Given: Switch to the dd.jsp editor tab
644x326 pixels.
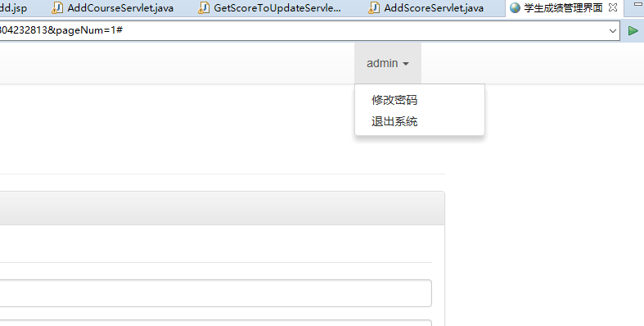Looking at the screenshot, I should click(x=13, y=8).
